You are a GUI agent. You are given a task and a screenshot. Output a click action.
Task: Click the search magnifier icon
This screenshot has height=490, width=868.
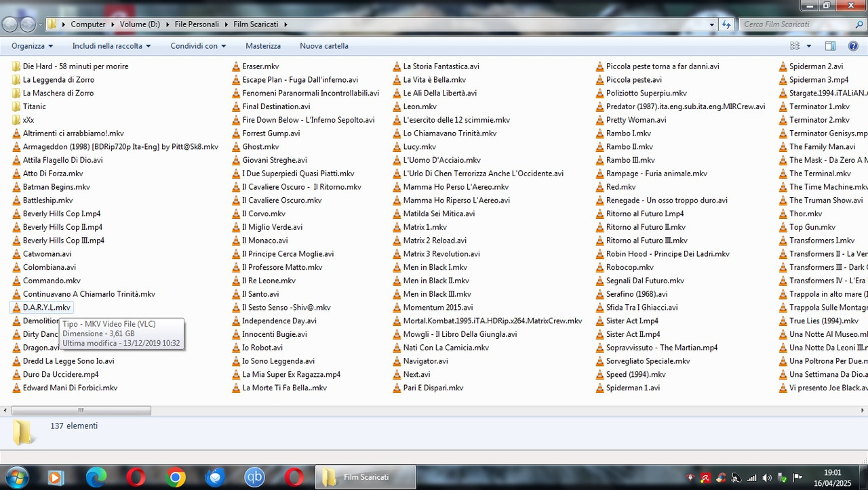pyautogui.click(x=859, y=24)
